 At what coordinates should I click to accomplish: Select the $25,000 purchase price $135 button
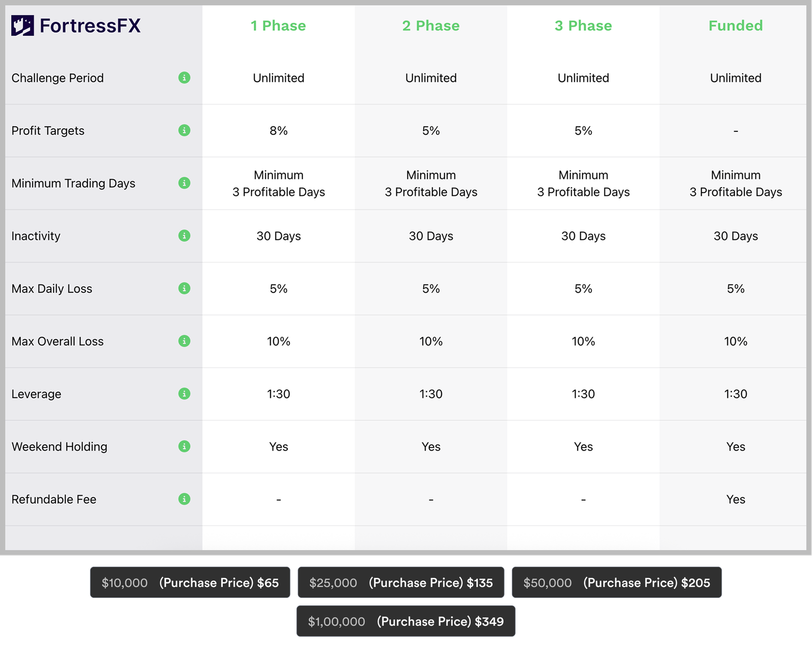[401, 583]
